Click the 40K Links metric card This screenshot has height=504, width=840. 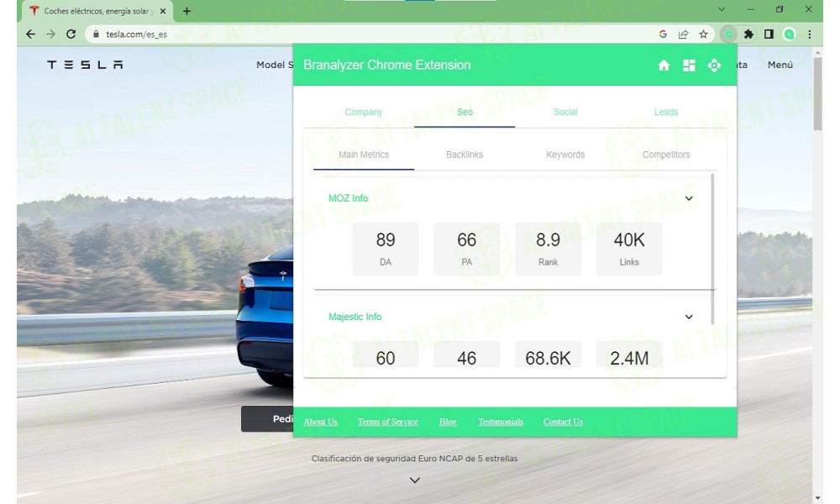click(x=629, y=249)
